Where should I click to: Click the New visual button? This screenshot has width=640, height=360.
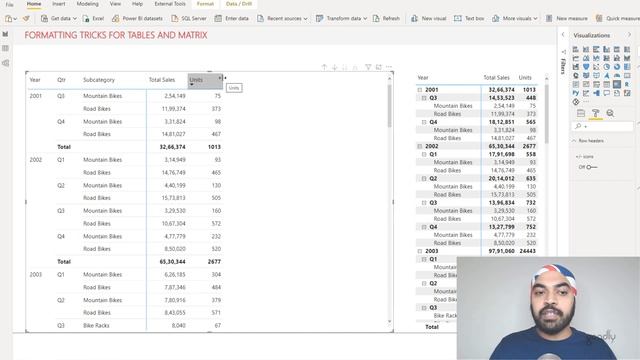(x=429, y=18)
